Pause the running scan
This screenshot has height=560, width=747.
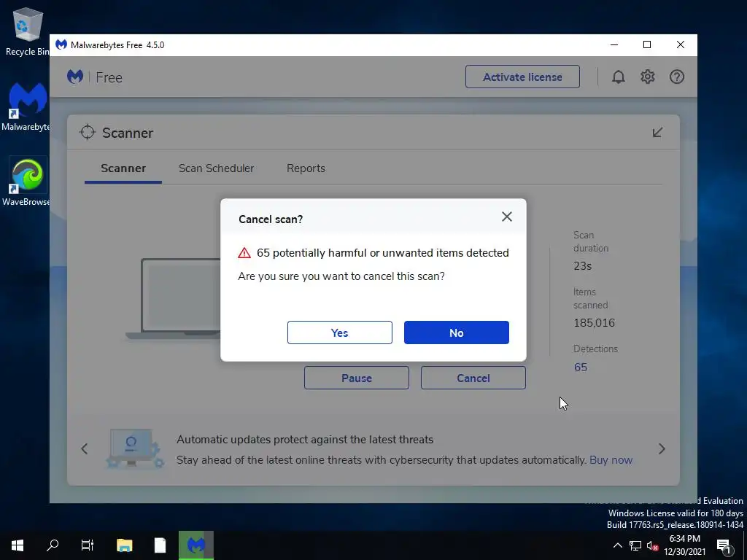tap(356, 378)
